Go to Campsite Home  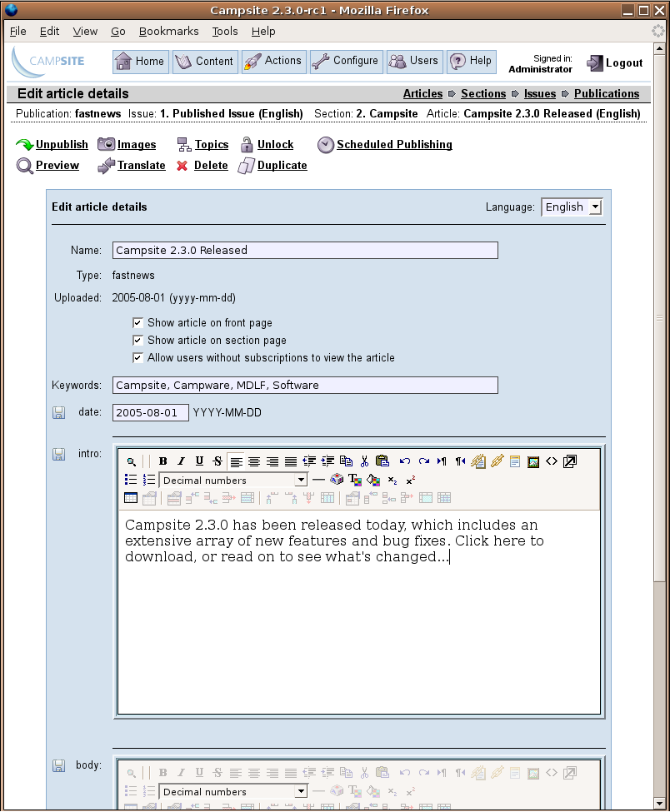[141, 62]
